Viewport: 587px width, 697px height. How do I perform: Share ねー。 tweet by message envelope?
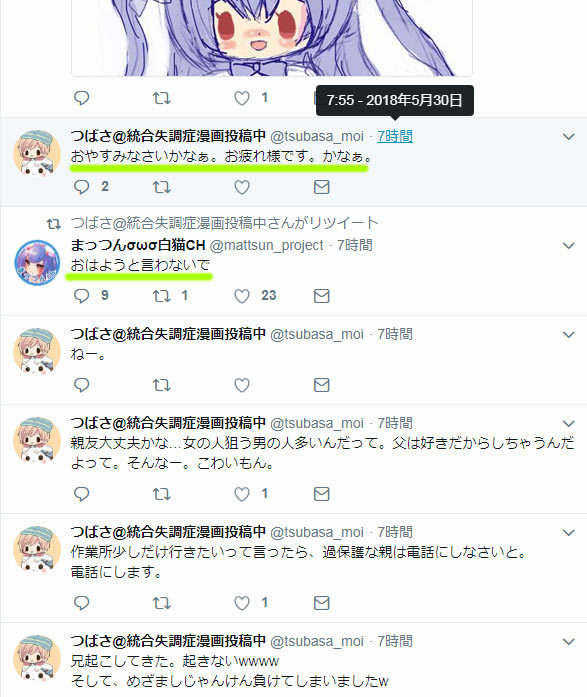coord(321,385)
